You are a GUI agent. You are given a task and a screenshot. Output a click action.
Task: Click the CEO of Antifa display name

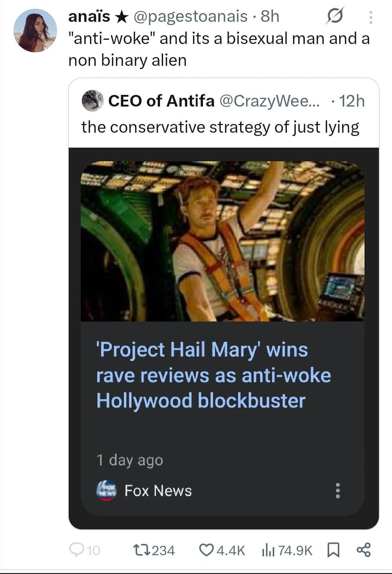[x=161, y=101]
